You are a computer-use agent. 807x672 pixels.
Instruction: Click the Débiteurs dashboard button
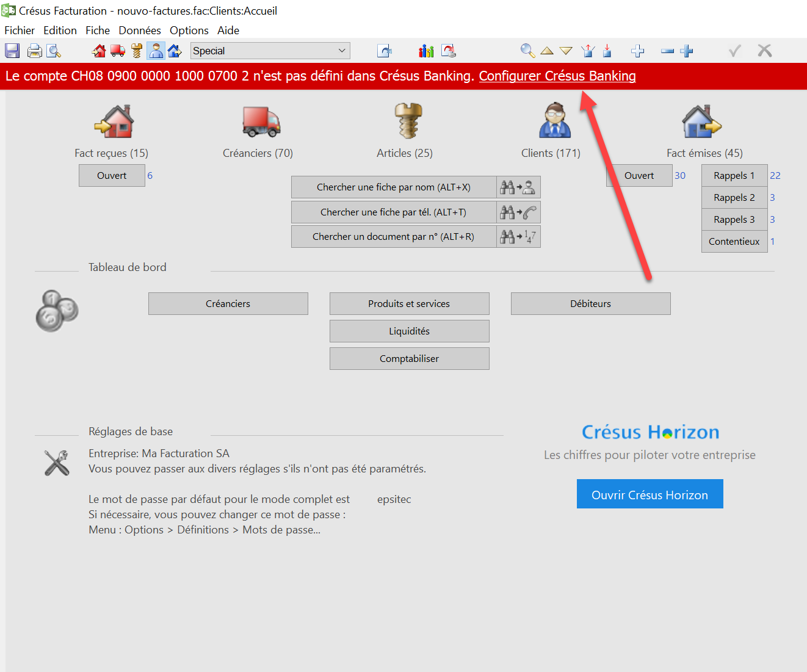click(591, 304)
